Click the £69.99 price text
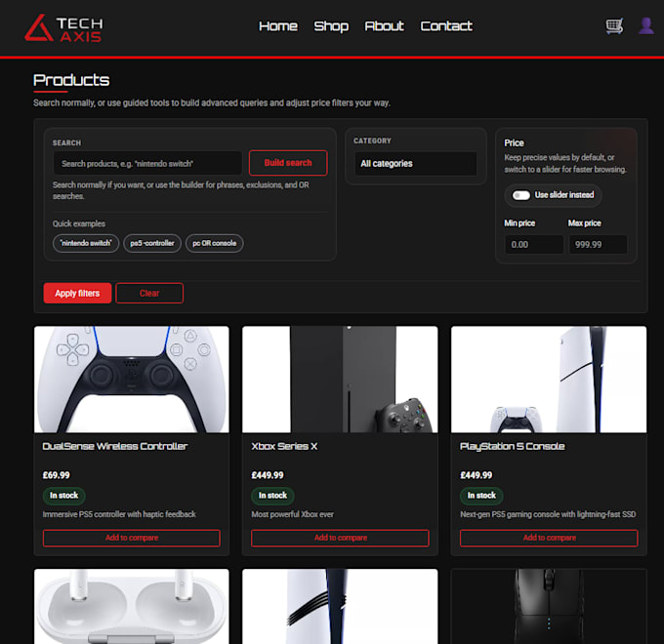 [x=56, y=475]
